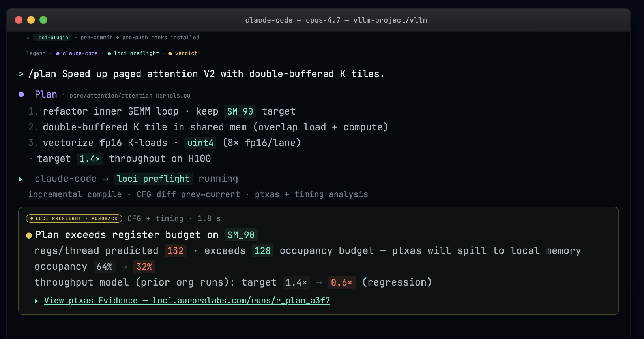Viewport: 644px width, 339px height.
Task: Click the loci-plugin badge
Action: click(x=52, y=38)
